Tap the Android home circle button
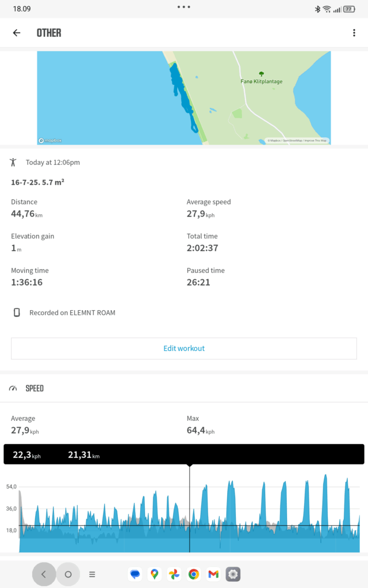368x588 pixels. click(x=68, y=574)
